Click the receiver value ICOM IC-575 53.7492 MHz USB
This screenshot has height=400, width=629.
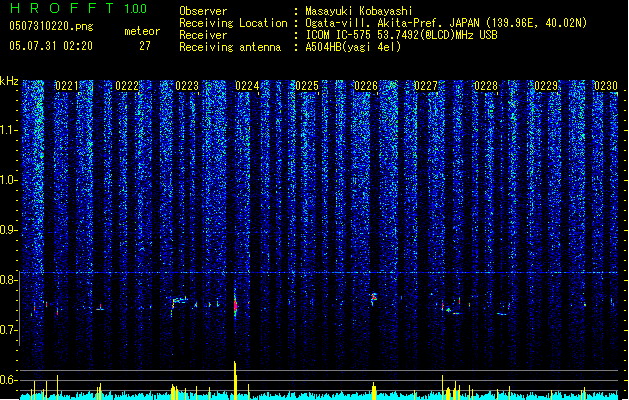coord(401,35)
